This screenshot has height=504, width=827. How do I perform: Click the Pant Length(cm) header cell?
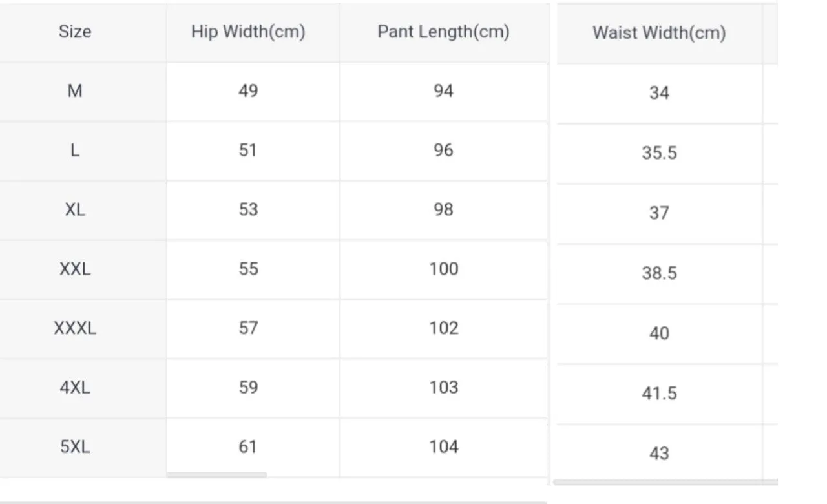pos(443,32)
